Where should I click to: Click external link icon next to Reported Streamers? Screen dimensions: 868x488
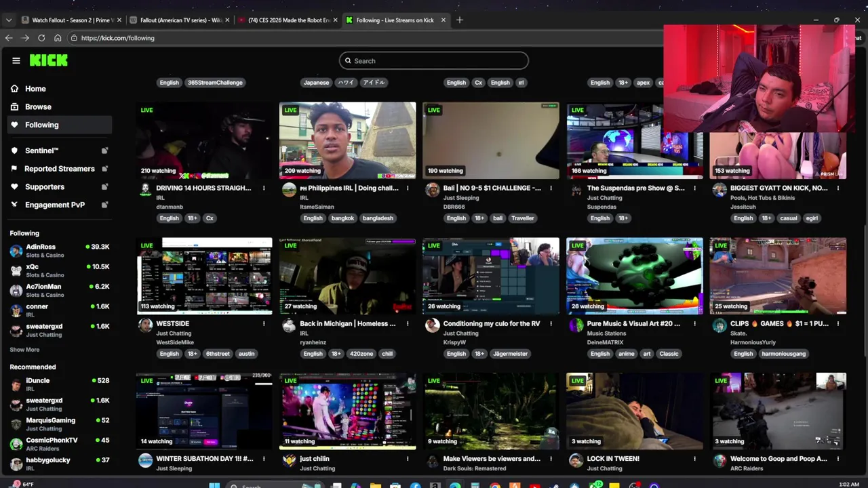coord(104,169)
